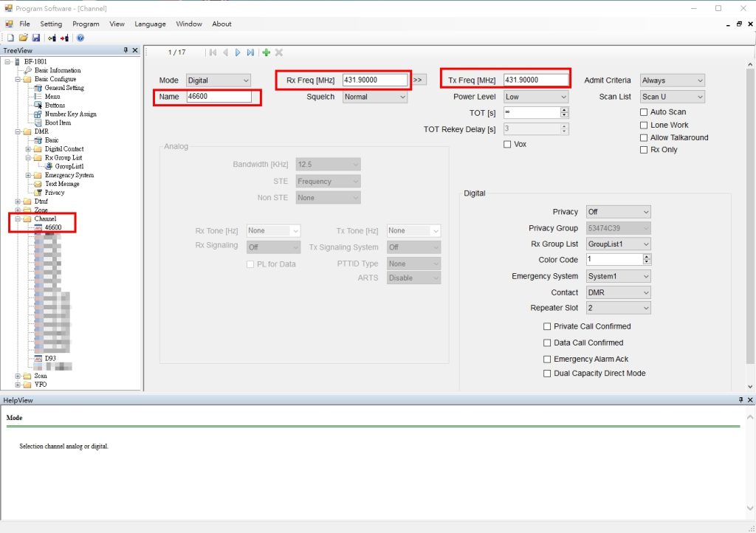Jump to the last channel record
The image size is (756, 533).
(x=250, y=52)
